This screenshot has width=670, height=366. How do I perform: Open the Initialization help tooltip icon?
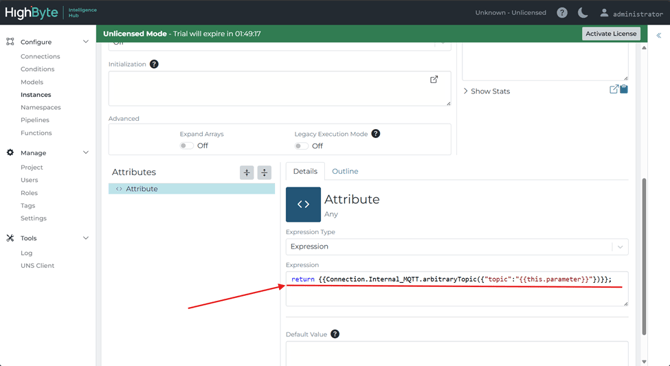coord(154,64)
